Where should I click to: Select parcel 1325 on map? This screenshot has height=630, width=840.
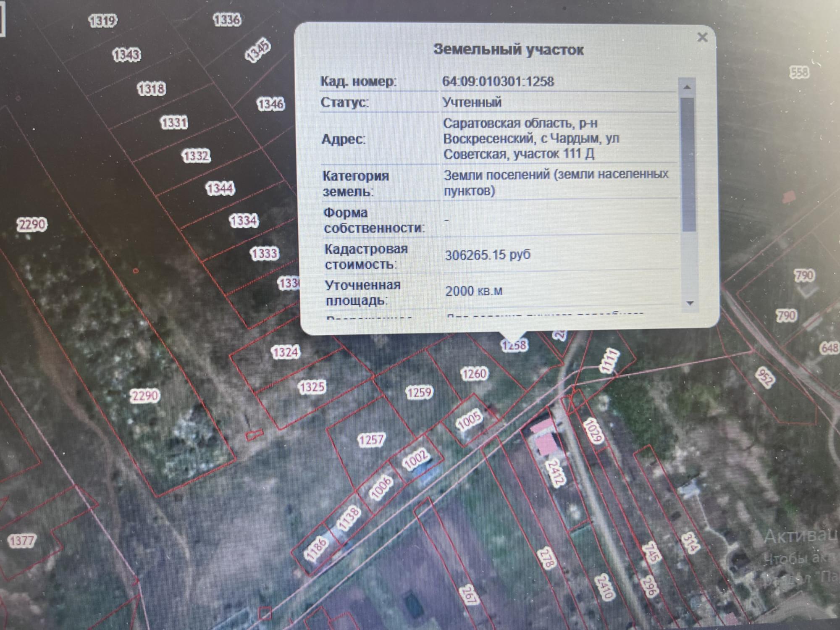tap(312, 387)
